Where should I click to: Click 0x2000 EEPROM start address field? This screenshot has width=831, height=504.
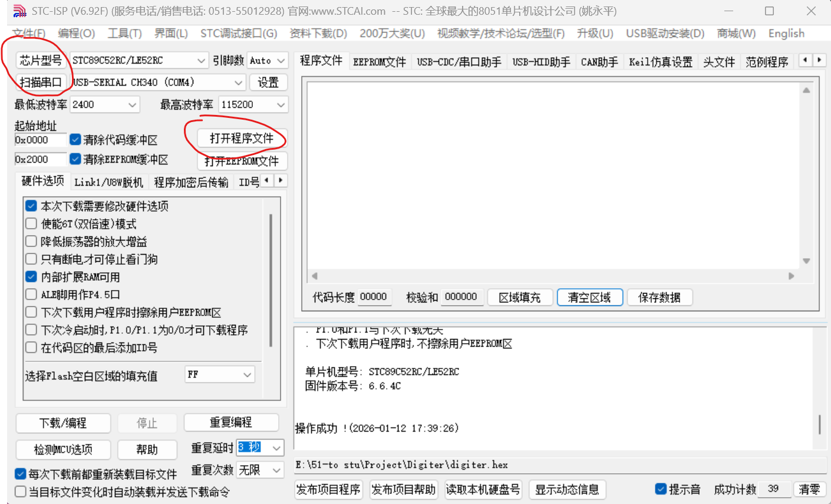click(41, 159)
